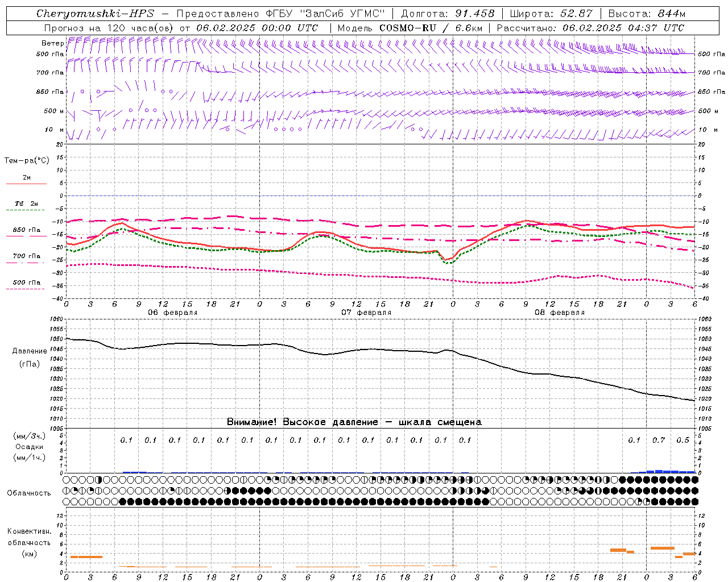Click the '0.7' precipitation amount value
The image size is (728, 582).
tap(659, 440)
